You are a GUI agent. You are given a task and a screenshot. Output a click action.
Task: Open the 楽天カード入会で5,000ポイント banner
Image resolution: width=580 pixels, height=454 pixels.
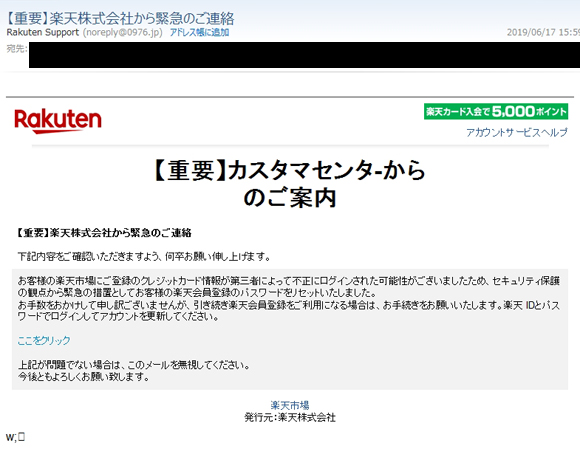(x=496, y=111)
